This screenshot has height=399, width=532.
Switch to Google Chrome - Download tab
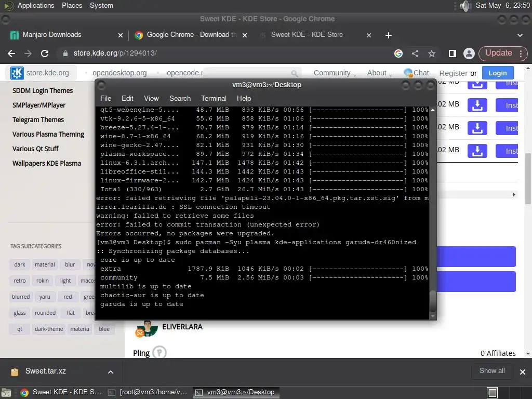(190, 35)
